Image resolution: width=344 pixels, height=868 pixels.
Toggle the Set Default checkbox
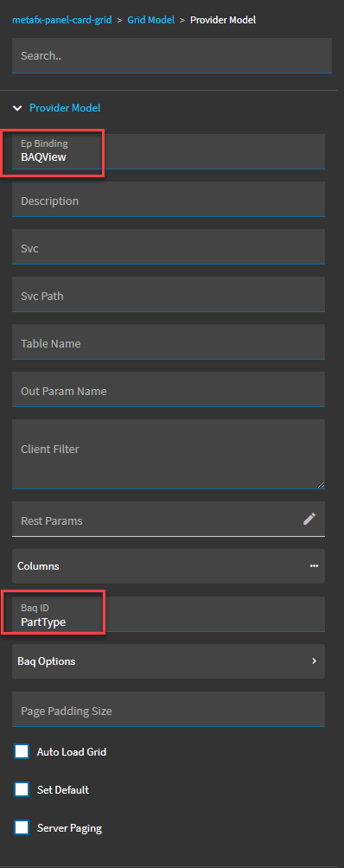[x=22, y=789]
